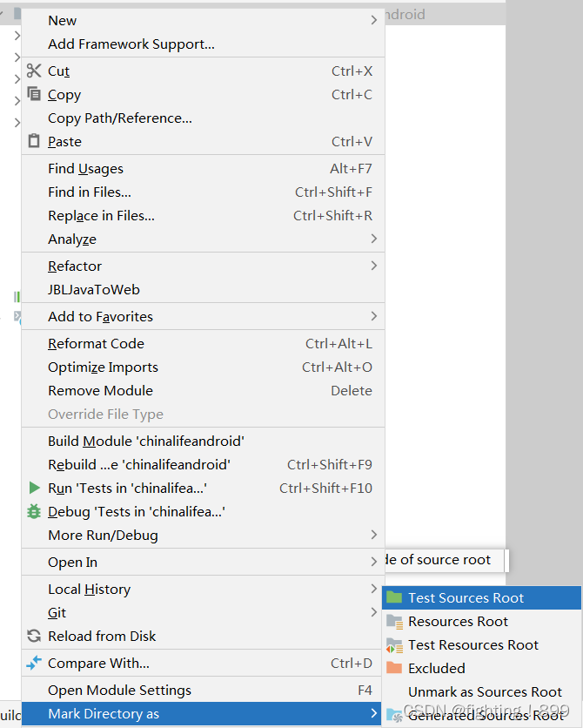Click the green Run arrow for 'Tests in chinalifea'
This screenshot has width=583, height=728.
[34, 488]
